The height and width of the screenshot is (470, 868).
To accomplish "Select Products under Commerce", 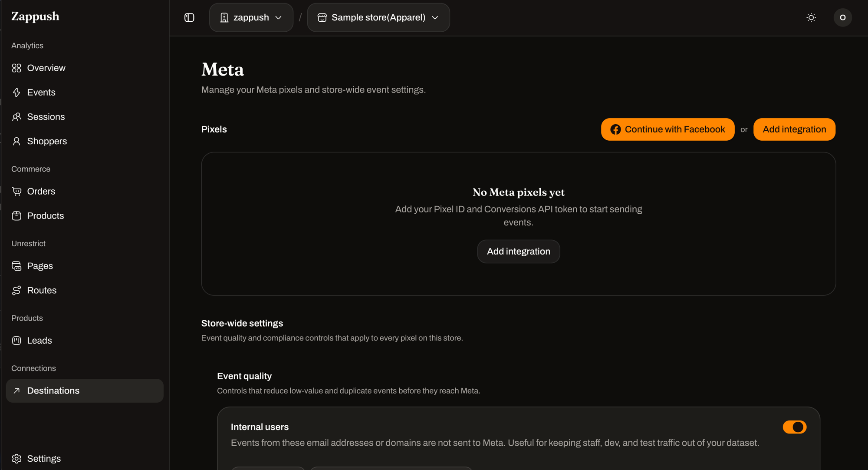I will 85,216.
